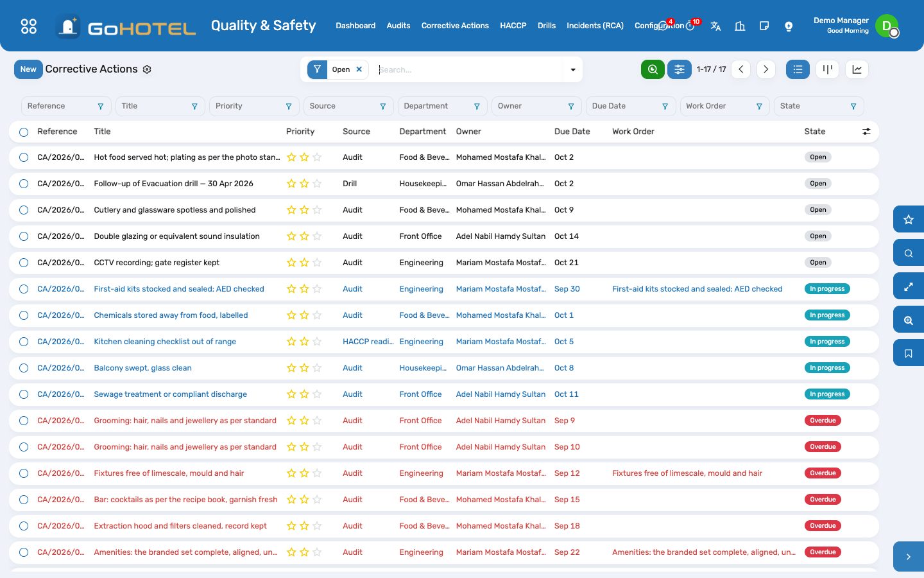Go to the Dashboard menu
Image resolution: width=924 pixels, height=578 pixels.
tap(355, 26)
